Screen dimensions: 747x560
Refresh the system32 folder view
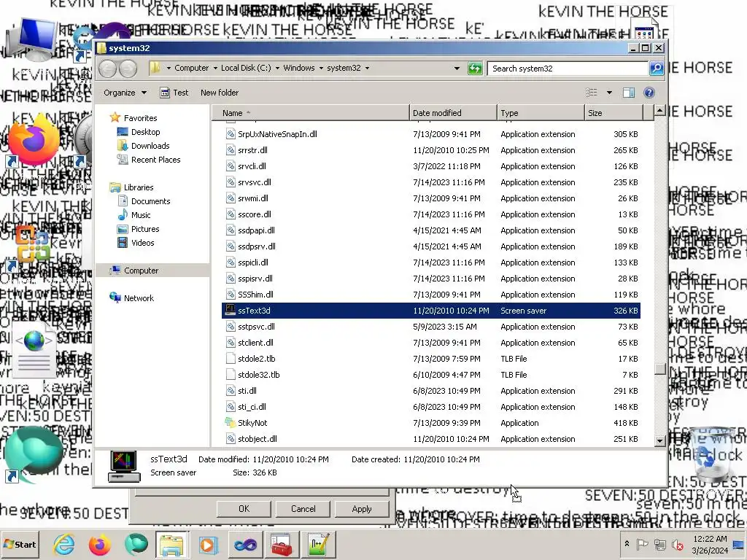coord(475,68)
